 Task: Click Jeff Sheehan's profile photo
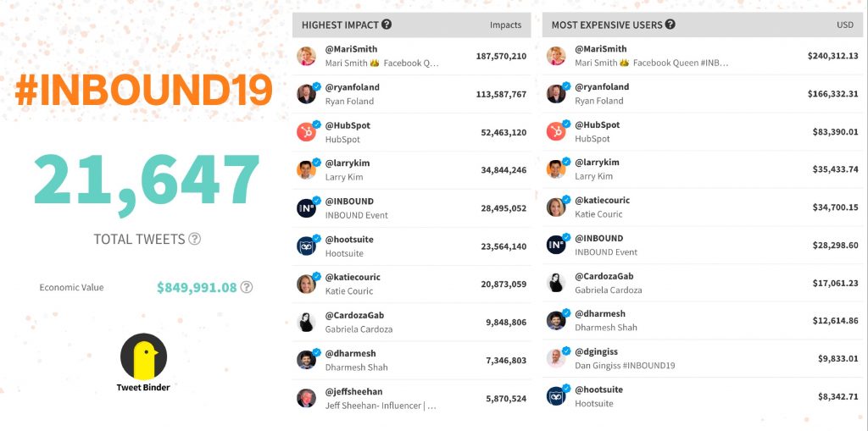307,398
